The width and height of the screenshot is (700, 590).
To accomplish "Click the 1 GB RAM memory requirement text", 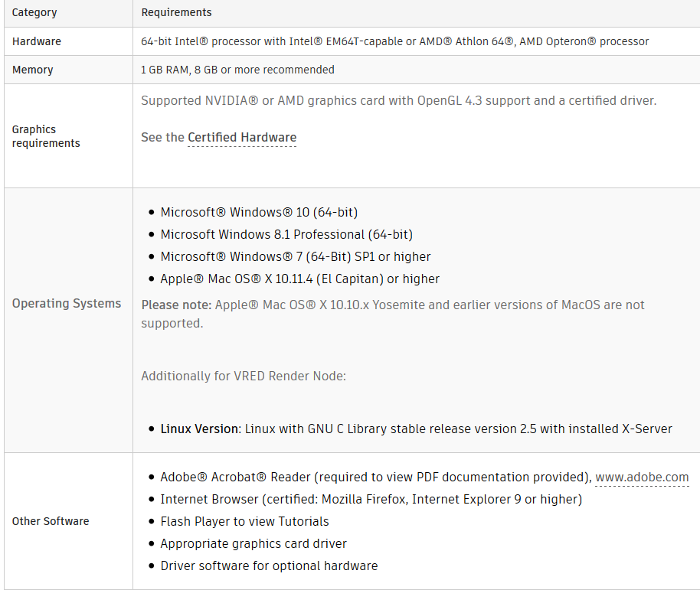I will (x=237, y=70).
